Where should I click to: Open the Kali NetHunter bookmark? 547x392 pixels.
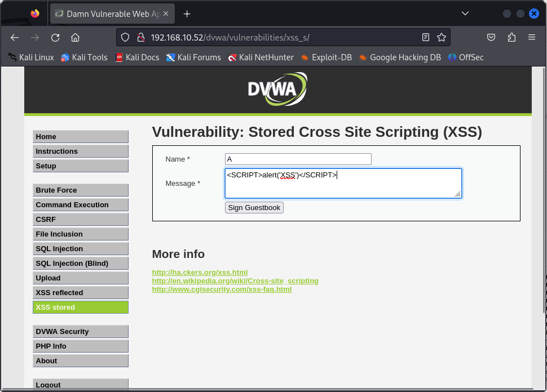[261, 57]
